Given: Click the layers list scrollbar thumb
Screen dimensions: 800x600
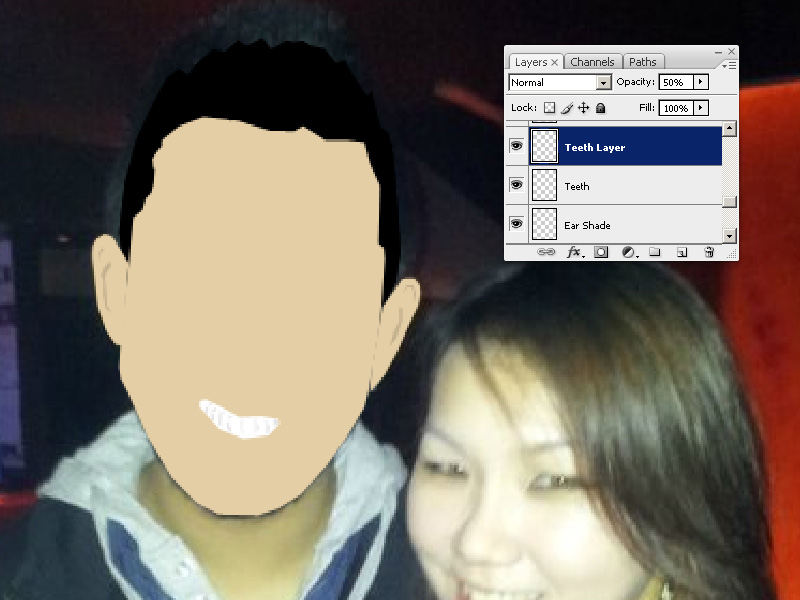Looking at the screenshot, I should 730,202.
